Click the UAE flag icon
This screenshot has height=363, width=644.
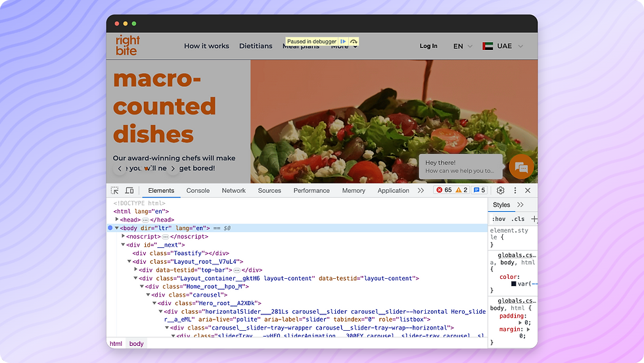pos(488,46)
